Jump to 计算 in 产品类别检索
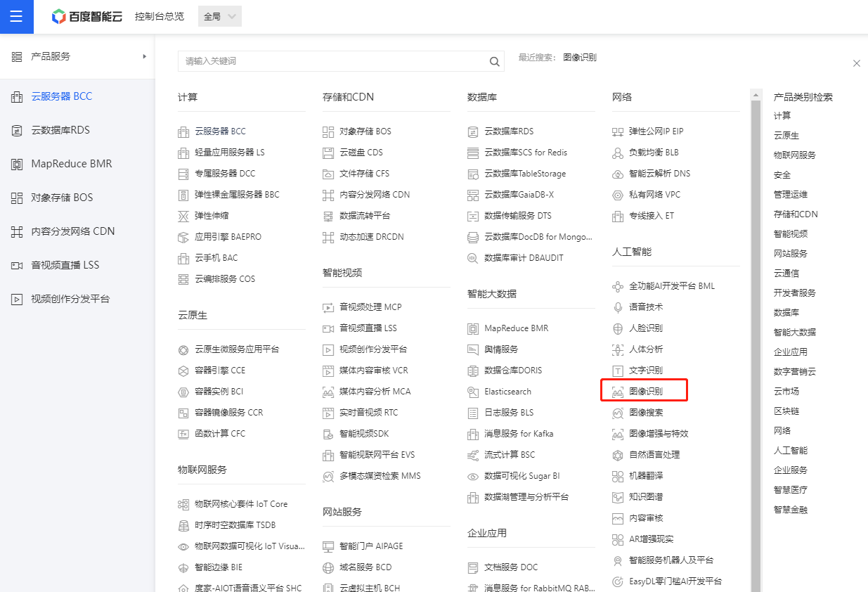This screenshot has width=868, height=592. coord(782,115)
